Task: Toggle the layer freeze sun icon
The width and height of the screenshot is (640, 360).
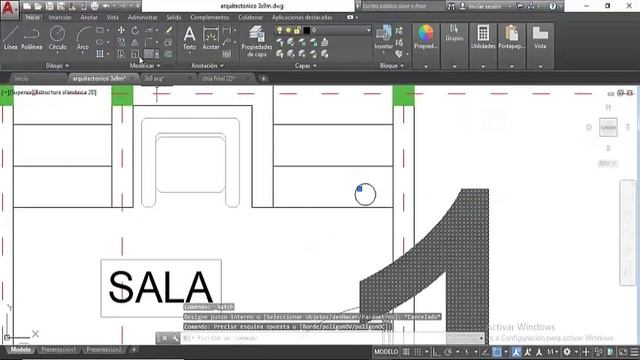Action: pos(288,30)
